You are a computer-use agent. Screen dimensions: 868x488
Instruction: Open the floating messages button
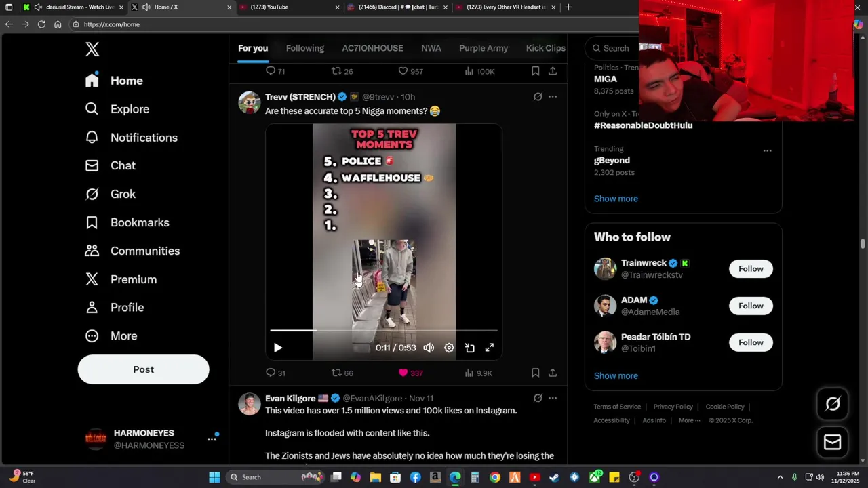click(x=833, y=442)
